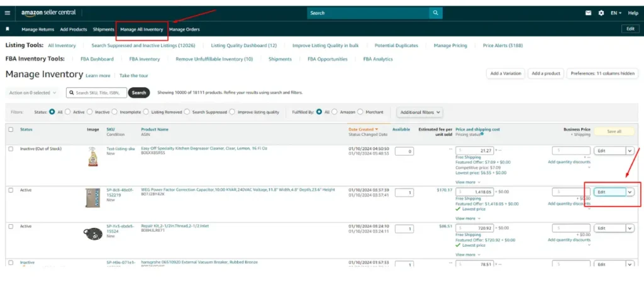Viewport: 644px width, 287px height.
Task: Click the Learn more link
Action: point(97,75)
